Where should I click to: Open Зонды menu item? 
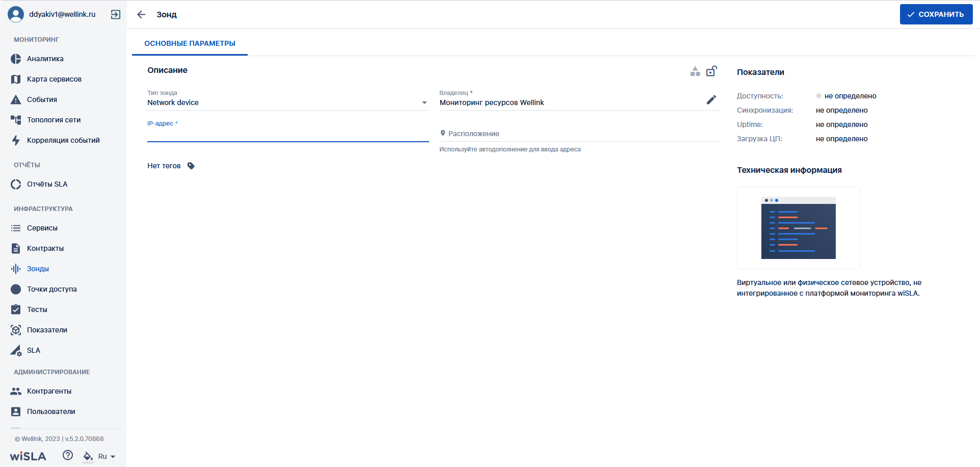click(x=38, y=269)
